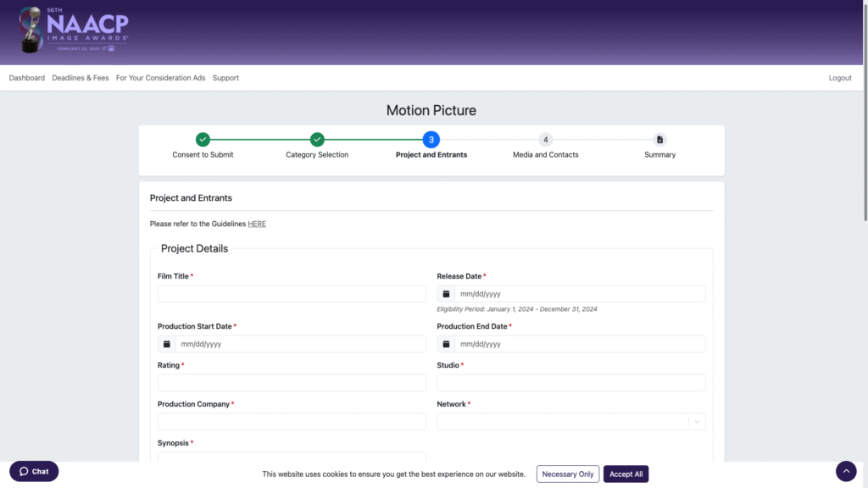Accept all cookies
Image resolution: width=868 pixels, height=488 pixels.
[x=626, y=474]
